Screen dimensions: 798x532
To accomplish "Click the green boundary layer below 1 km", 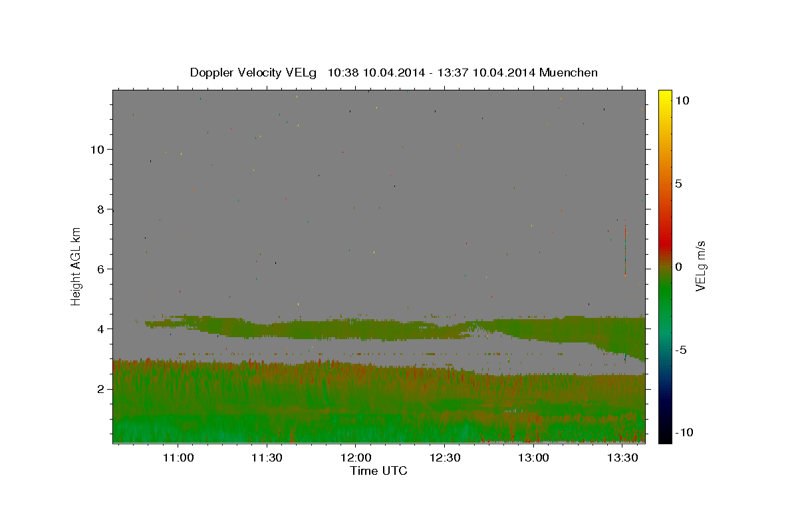I will click(x=378, y=429).
